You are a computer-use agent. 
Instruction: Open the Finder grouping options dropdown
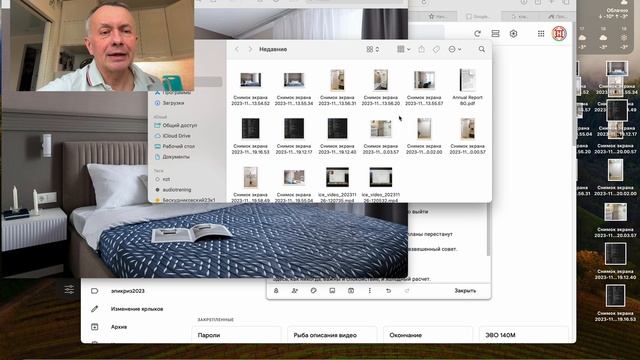tap(404, 49)
